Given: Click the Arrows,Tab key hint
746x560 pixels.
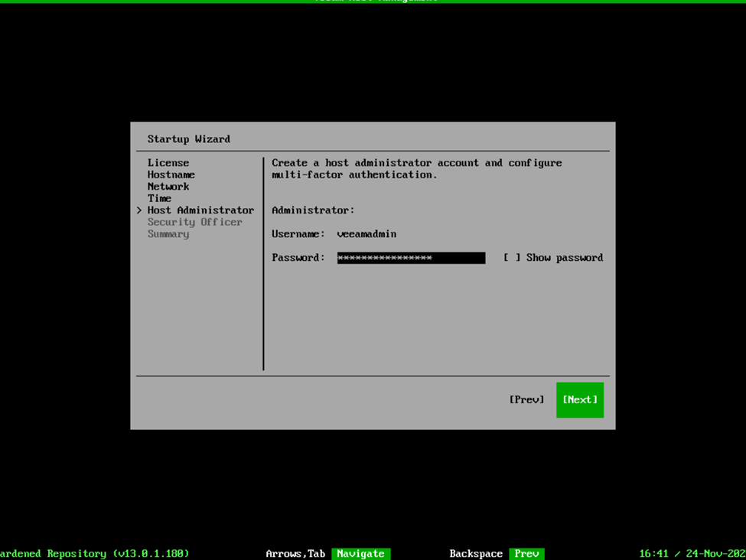Looking at the screenshot, I should 295,553.
